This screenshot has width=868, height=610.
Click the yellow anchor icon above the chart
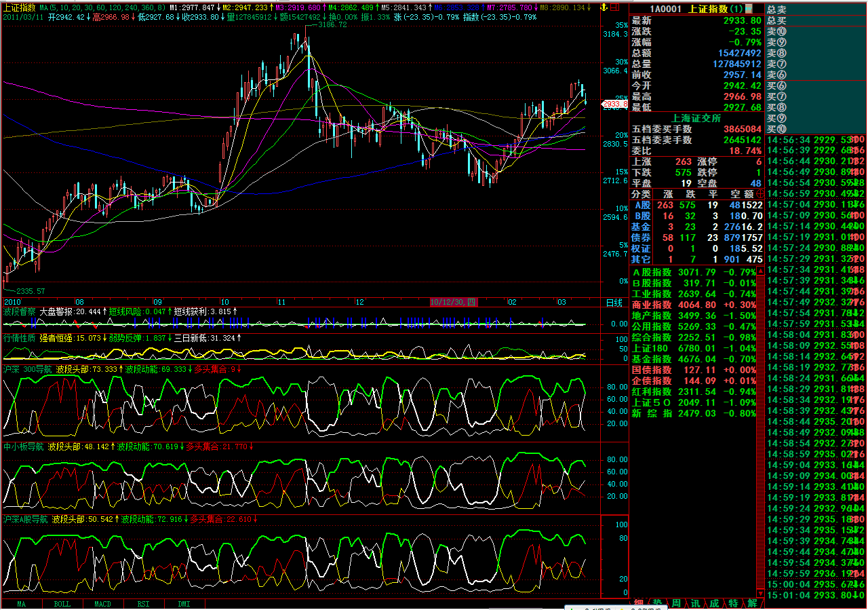coord(603,7)
